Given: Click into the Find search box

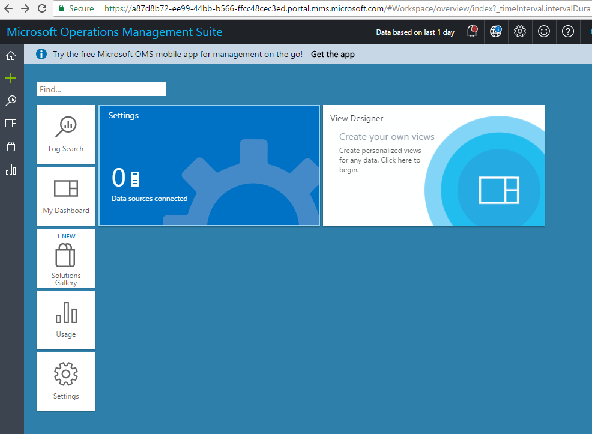Looking at the screenshot, I should click(x=101, y=89).
